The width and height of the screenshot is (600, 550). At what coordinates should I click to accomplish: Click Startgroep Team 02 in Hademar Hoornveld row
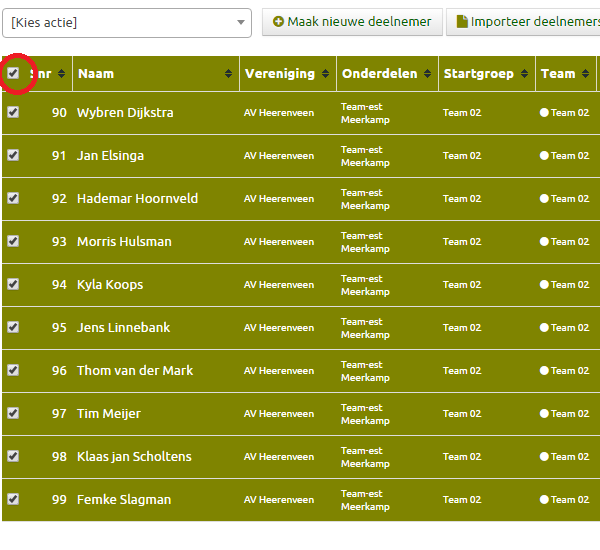(462, 199)
